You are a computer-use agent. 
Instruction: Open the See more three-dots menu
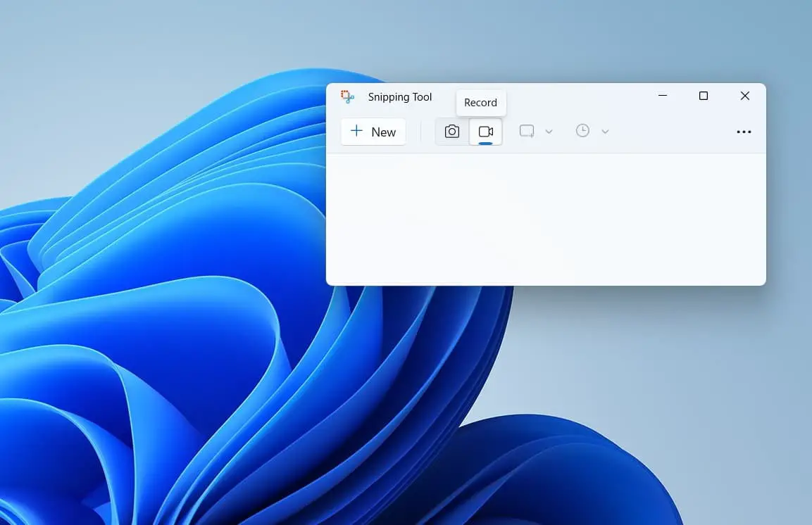(x=744, y=132)
